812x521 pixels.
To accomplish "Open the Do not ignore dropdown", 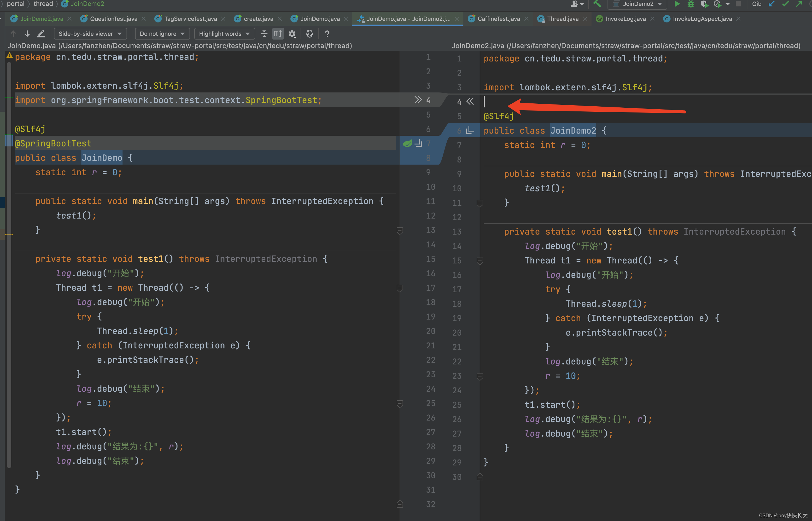I will [x=162, y=33].
